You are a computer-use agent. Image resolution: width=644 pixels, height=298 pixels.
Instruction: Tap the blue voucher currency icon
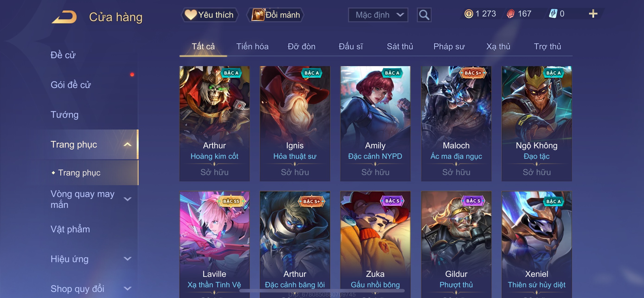553,13
